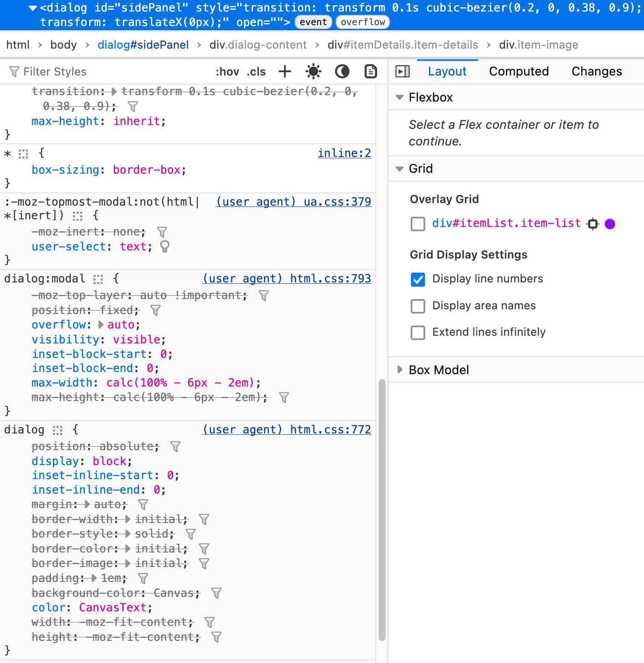Click filter funnel next to margin: auto

143,504
